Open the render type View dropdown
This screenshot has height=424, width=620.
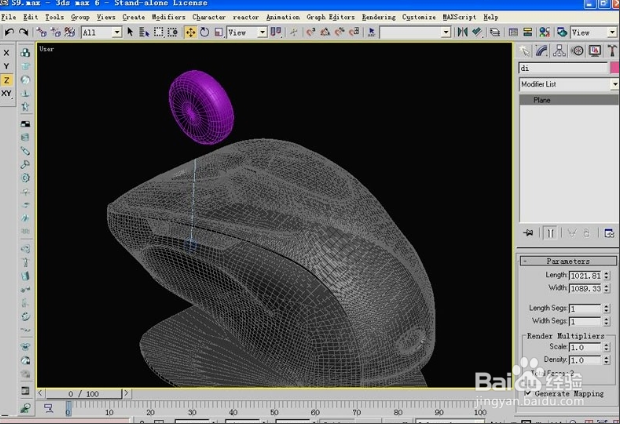pyautogui.click(x=594, y=32)
